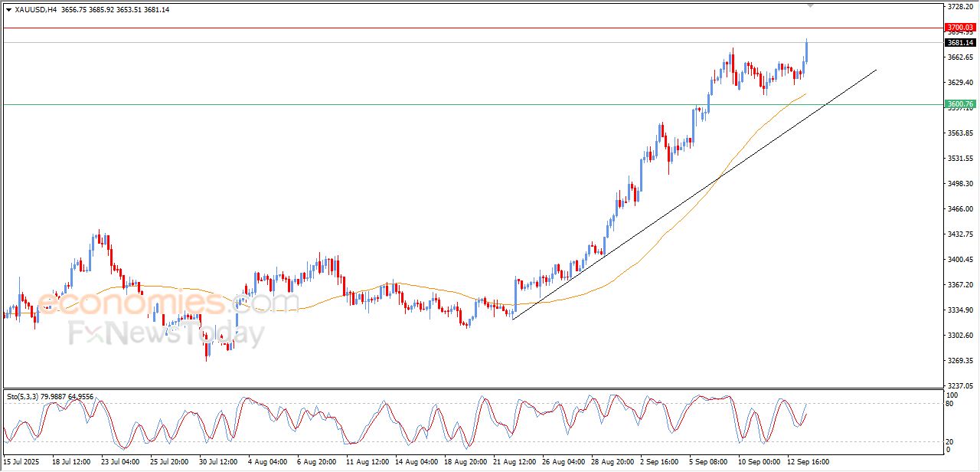Click the black triangle beside XAUUSD,H4

[x=8, y=9]
